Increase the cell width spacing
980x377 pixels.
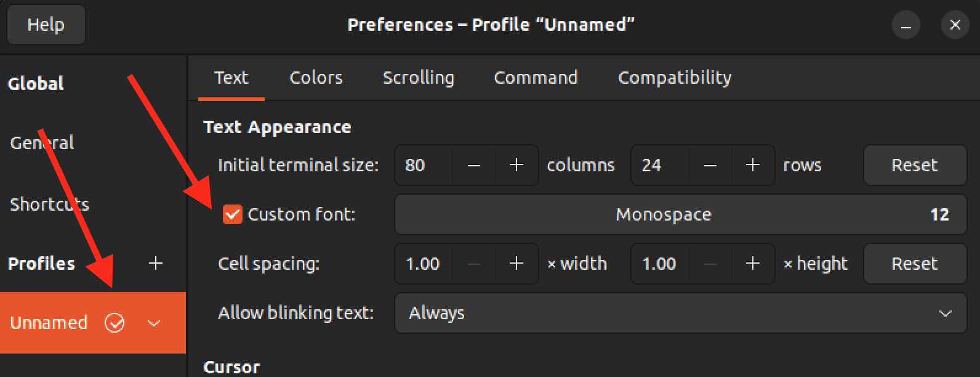[x=516, y=264]
